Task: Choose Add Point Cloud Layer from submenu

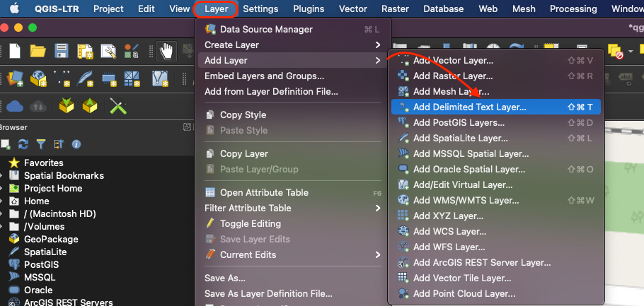Action: click(x=495, y=294)
